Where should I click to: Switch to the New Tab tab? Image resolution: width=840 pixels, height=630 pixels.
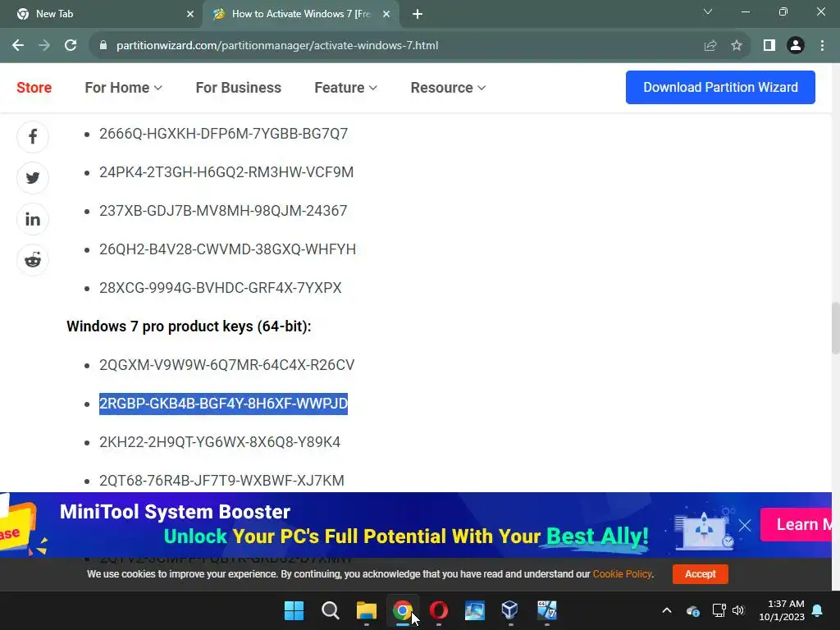pyautogui.click(x=101, y=14)
